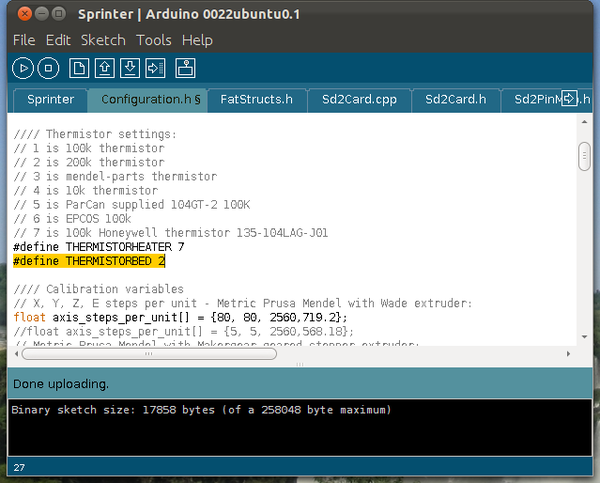This screenshot has height=483, width=600.
Task: Open the Sketch menu
Action: 103,40
